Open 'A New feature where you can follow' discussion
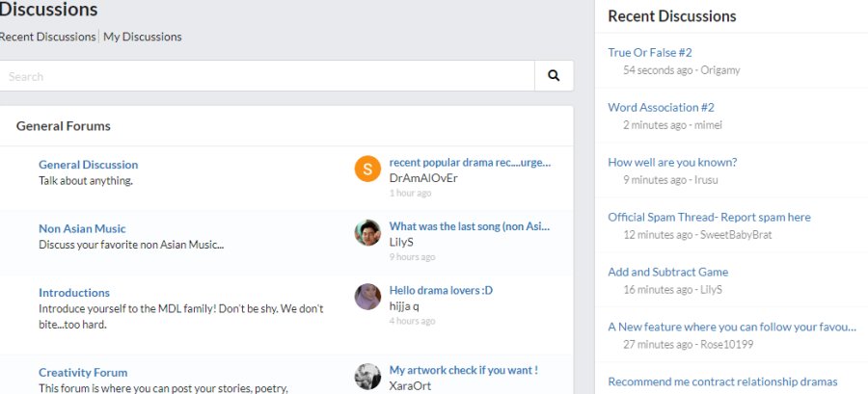Image resolution: width=868 pixels, height=394 pixels. [732, 327]
